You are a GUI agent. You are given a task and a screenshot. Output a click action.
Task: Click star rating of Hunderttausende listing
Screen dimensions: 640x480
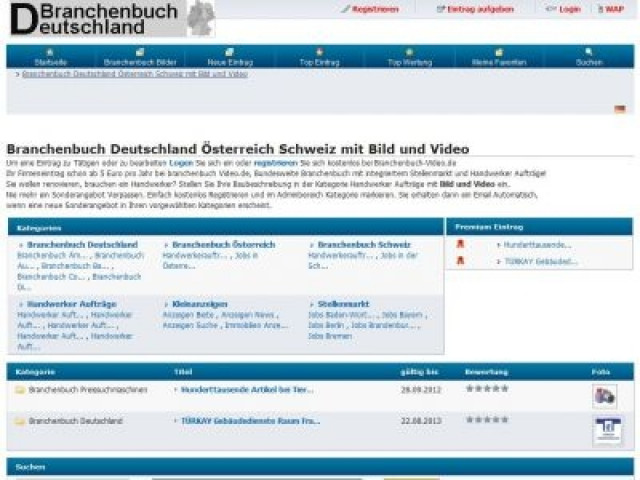pyautogui.click(x=487, y=389)
